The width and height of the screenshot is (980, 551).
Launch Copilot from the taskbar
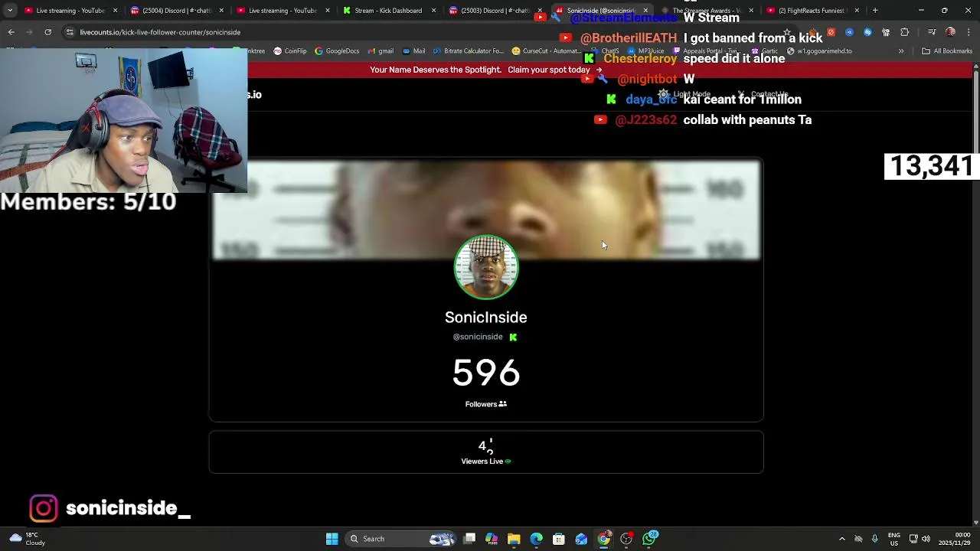492,539
